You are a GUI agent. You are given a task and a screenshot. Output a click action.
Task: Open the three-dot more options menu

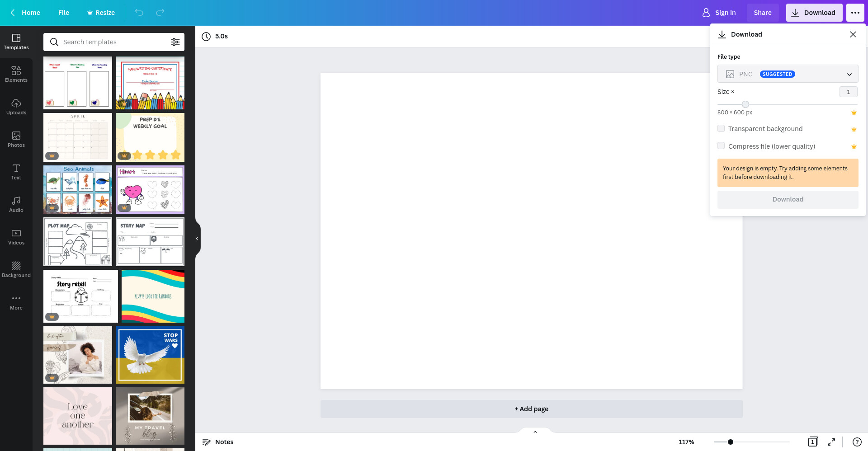pyautogui.click(x=855, y=13)
